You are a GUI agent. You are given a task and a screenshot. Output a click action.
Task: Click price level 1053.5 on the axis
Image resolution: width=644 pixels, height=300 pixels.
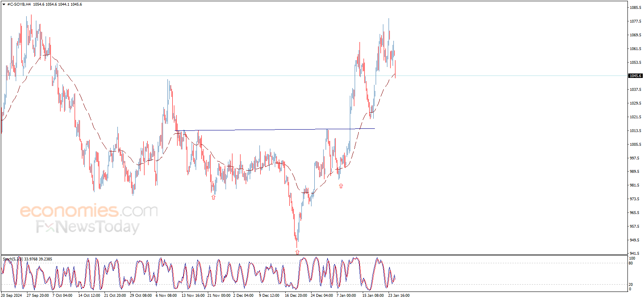(636, 63)
